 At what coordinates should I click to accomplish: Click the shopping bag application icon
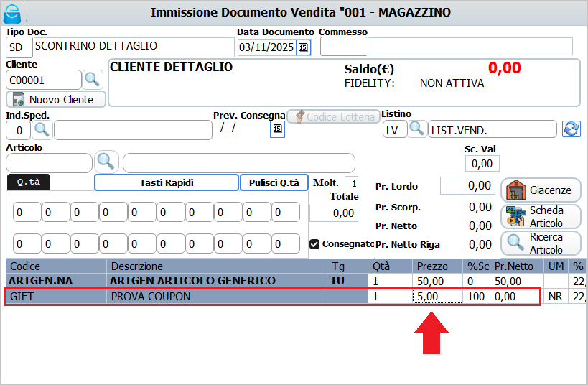[12, 12]
